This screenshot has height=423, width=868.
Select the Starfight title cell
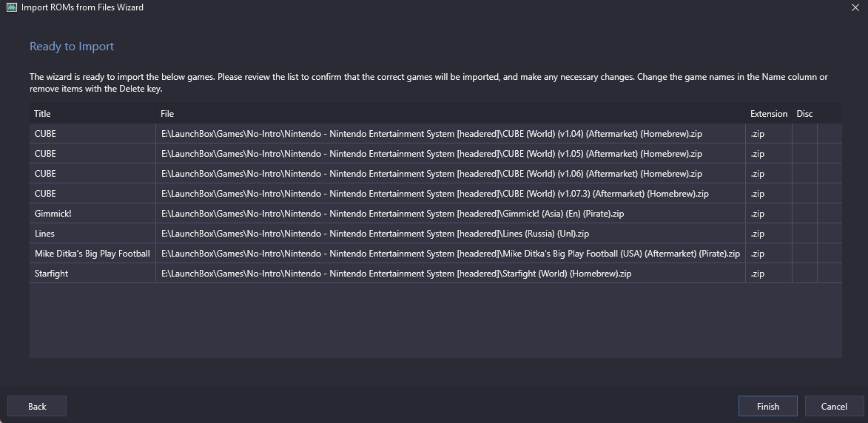tap(92, 273)
